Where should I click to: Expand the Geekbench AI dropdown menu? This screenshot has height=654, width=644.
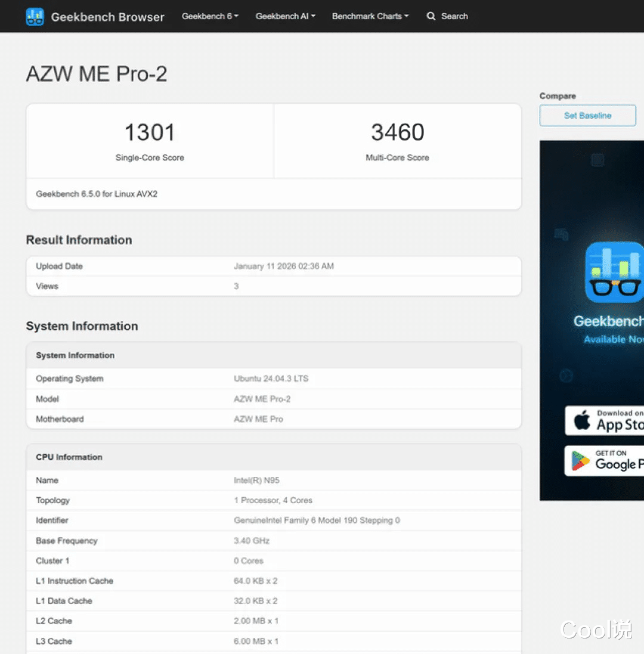point(285,16)
